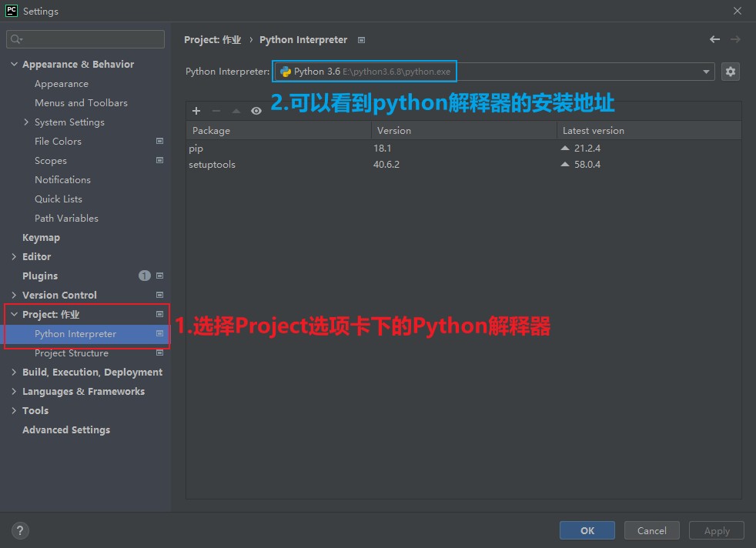The width and height of the screenshot is (756, 548).
Task: Click the project icon next to File Colors
Action: point(159,141)
